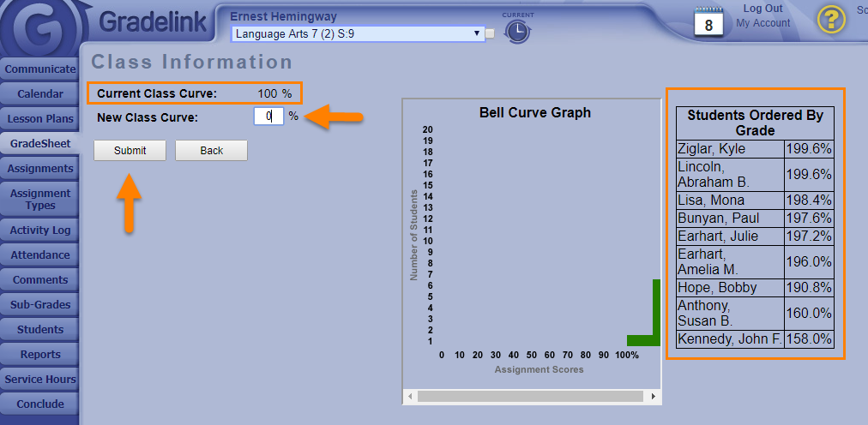
Task: Open the My Account link
Action: click(763, 23)
